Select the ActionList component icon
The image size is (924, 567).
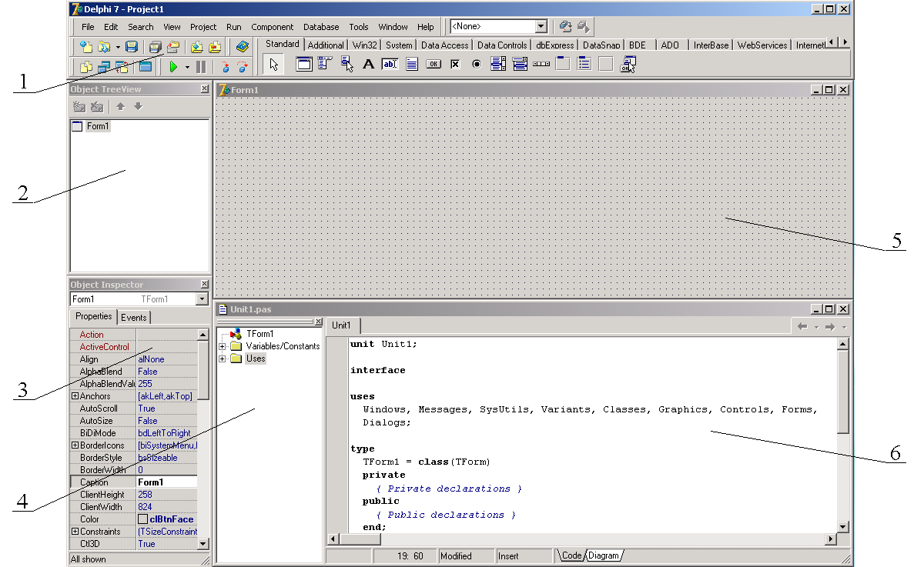tap(628, 64)
